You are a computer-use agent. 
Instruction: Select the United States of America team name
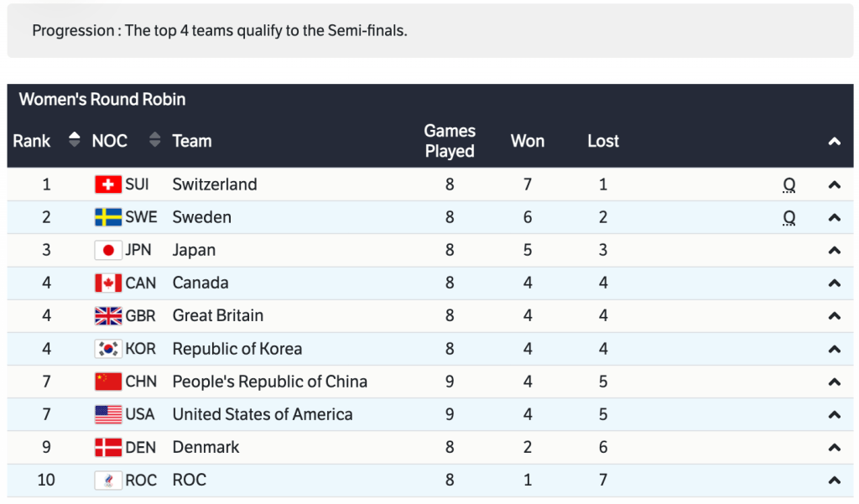(x=262, y=414)
